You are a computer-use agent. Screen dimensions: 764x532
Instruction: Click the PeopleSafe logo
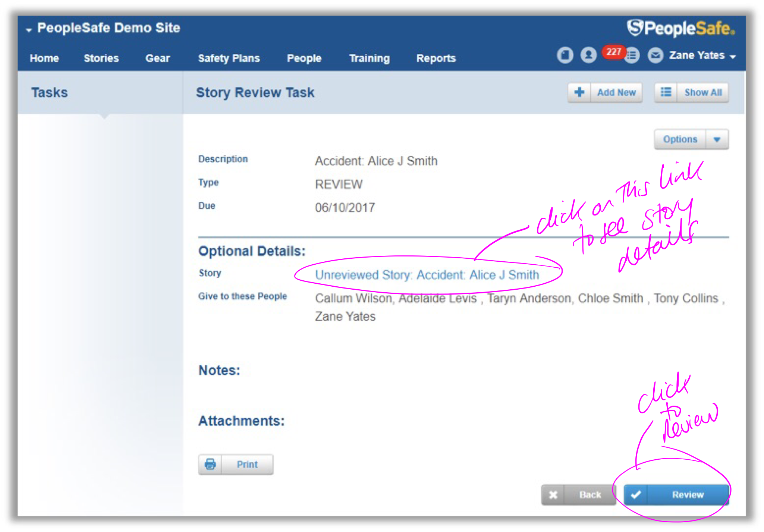pyautogui.click(x=681, y=28)
